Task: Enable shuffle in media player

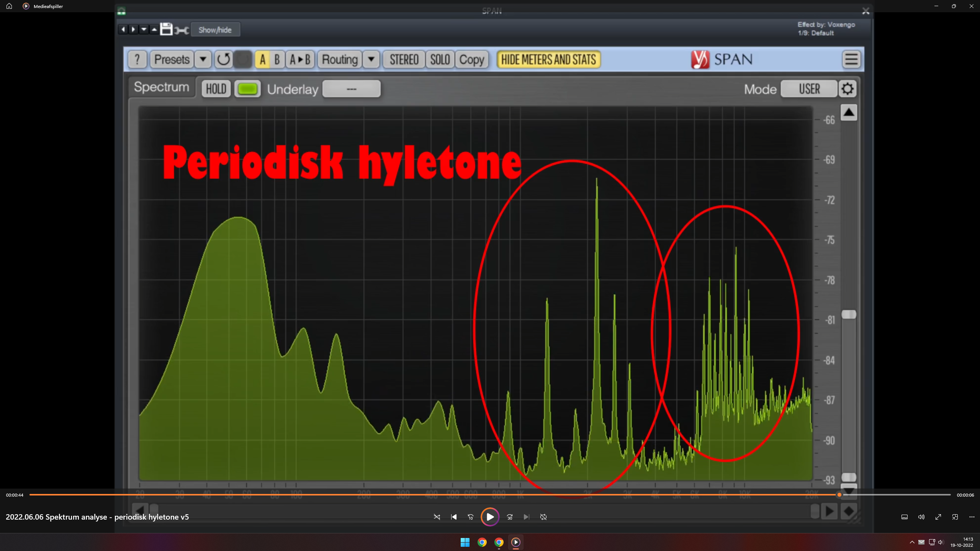Action: [x=437, y=517]
